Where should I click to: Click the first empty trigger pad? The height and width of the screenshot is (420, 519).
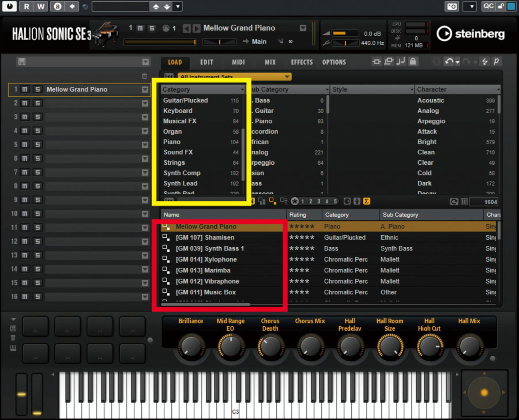pyautogui.click(x=36, y=327)
